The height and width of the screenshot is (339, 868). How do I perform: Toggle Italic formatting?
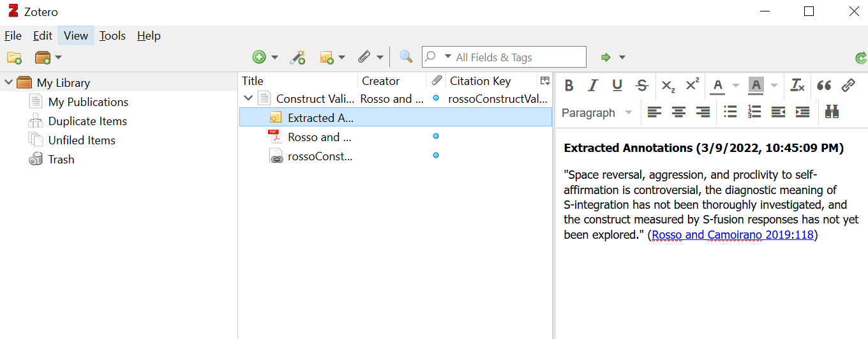(x=593, y=85)
